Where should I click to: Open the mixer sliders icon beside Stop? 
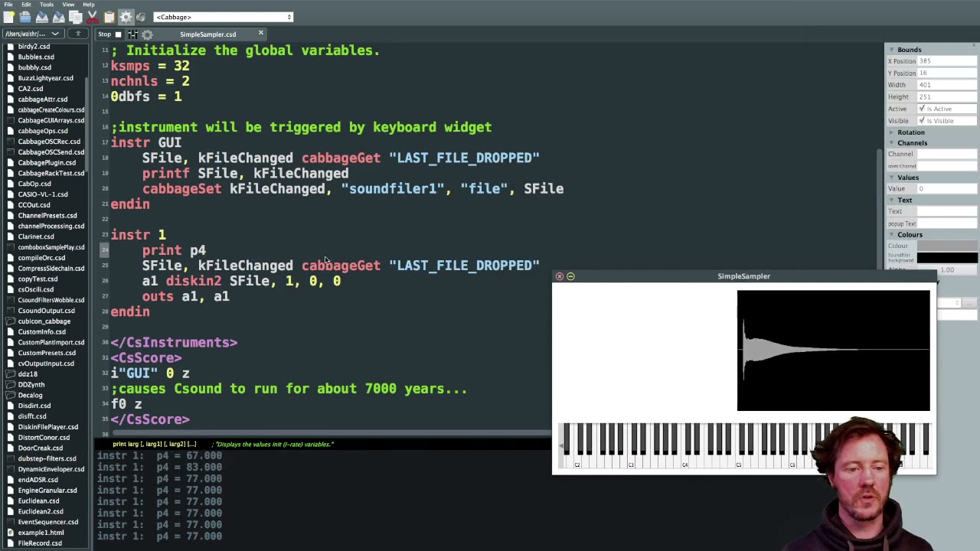click(132, 34)
